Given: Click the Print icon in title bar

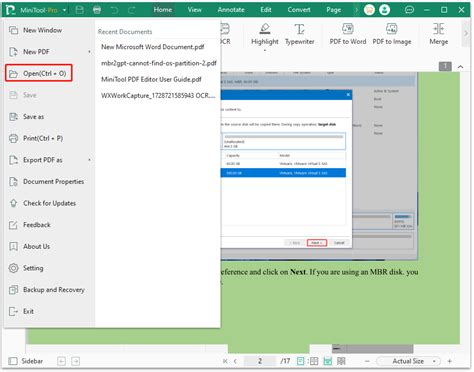Looking at the screenshot, I should (x=97, y=10).
